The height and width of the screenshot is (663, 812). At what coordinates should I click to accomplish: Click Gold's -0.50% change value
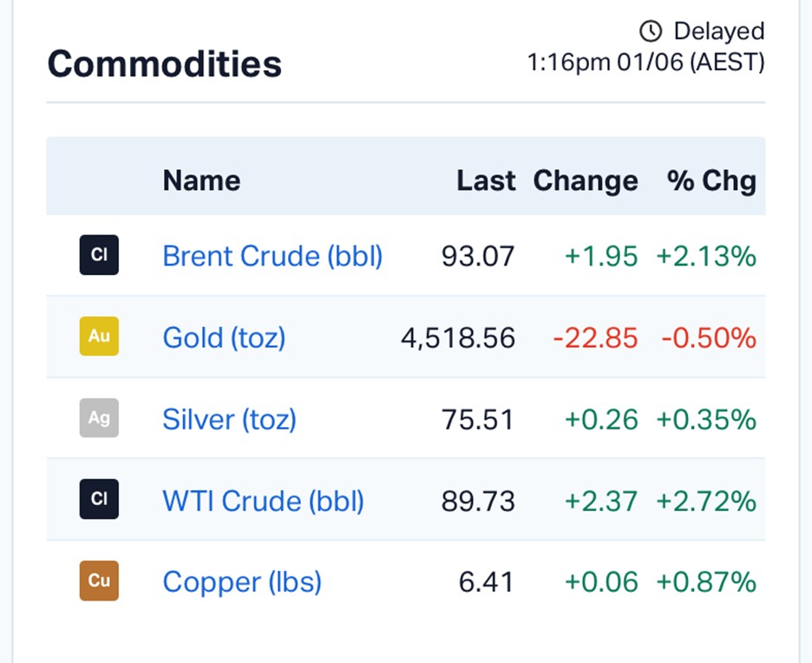tap(709, 338)
